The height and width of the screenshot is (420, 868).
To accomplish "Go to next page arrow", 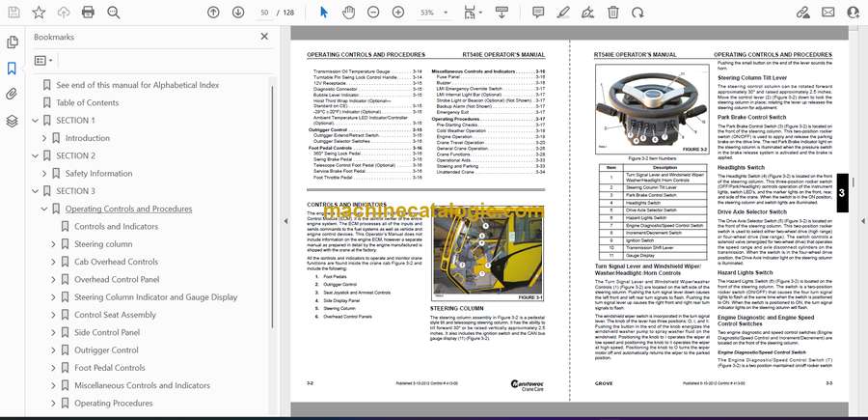I will click(238, 13).
